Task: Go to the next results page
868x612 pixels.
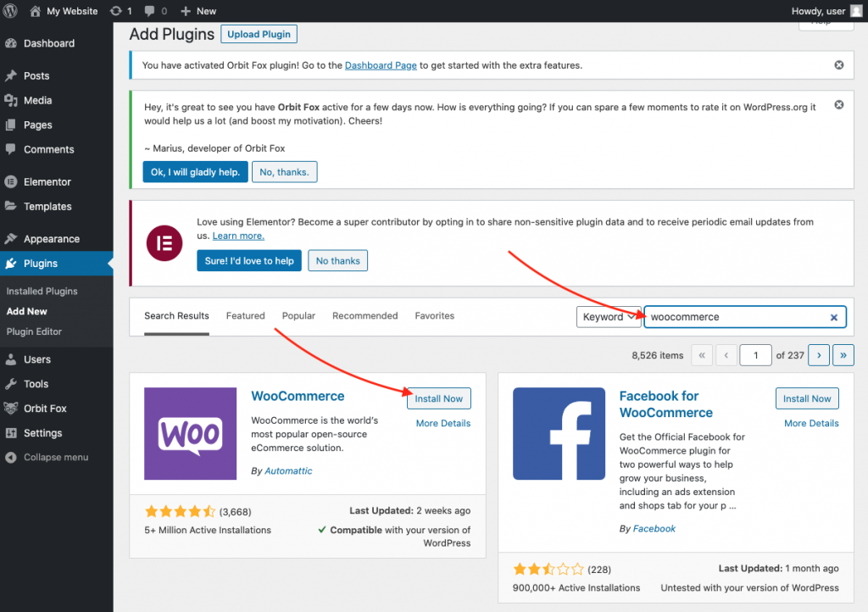Action: [819, 355]
